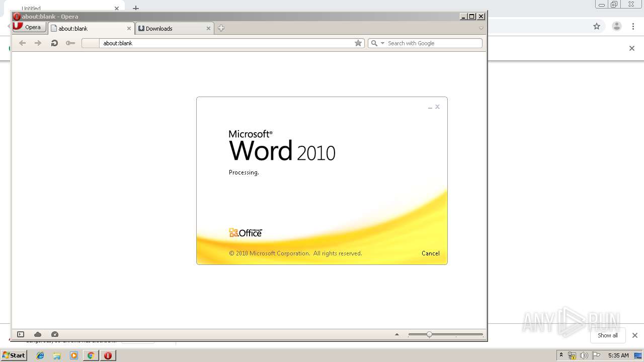
Task: Open Windows Explorer folder from taskbar
Action: (x=57, y=355)
